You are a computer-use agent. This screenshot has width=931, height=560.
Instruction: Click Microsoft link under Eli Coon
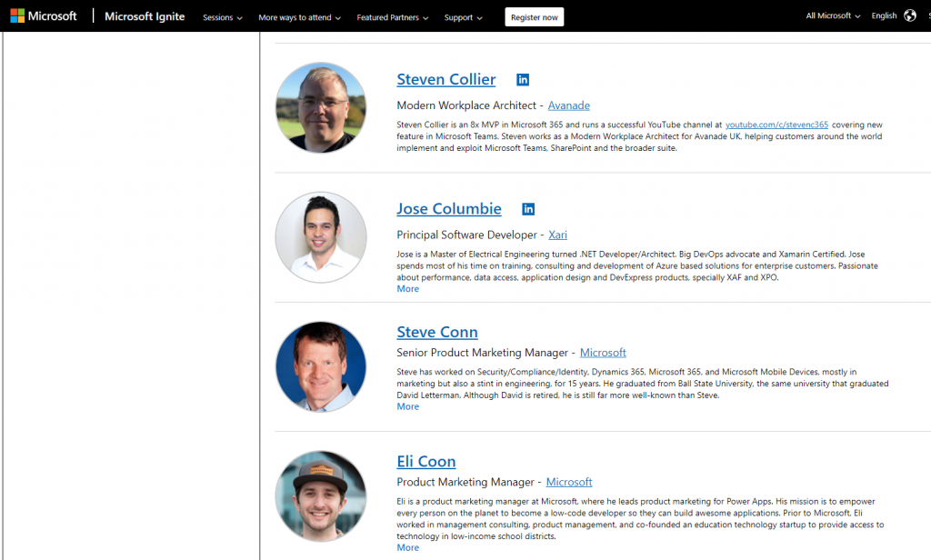click(x=569, y=482)
